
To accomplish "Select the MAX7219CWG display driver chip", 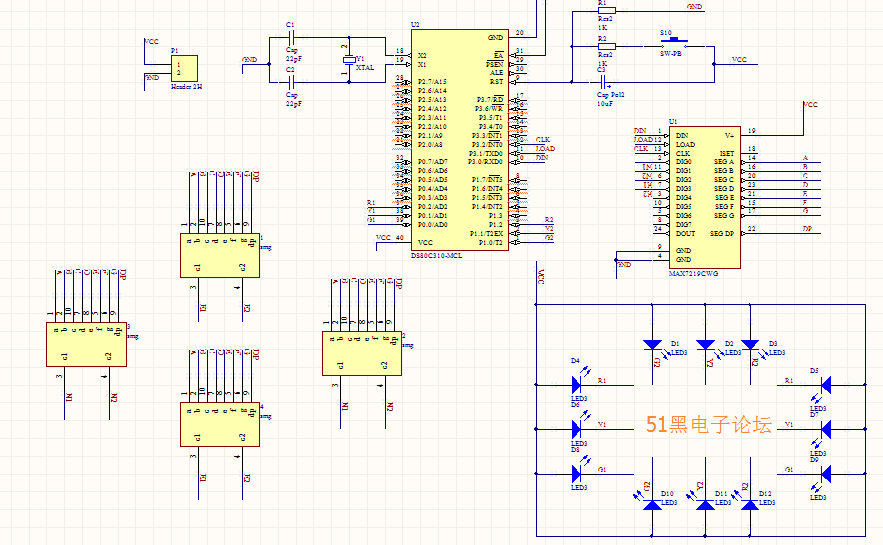I will tap(704, 197).
